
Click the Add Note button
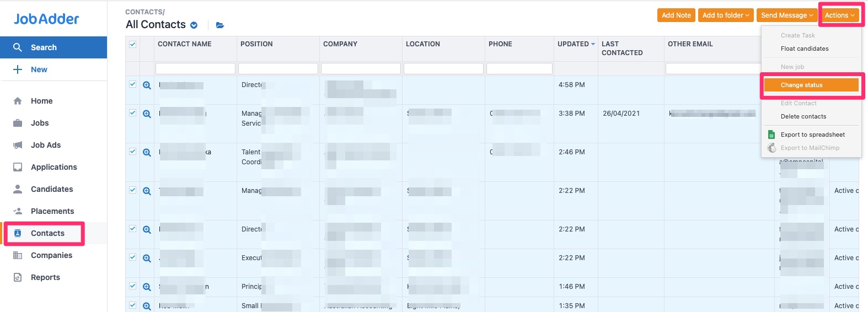pos(676,15)
